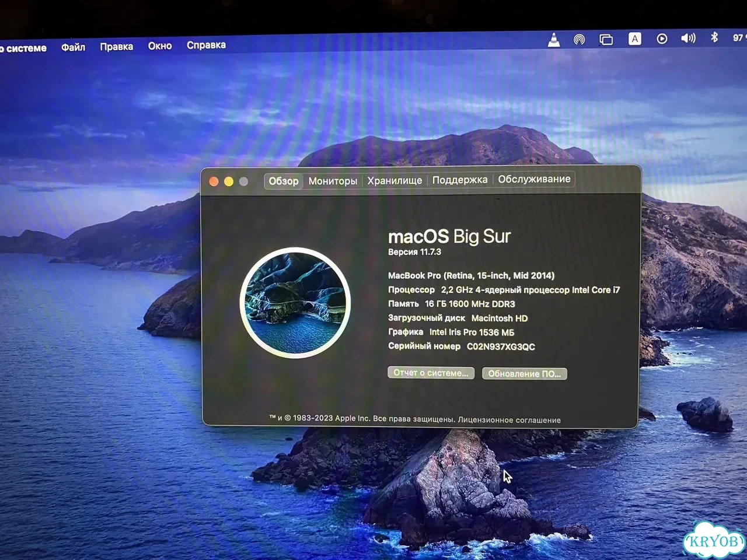
Task: Click the 'Загрузочный диск' label
Action: [427, 318]
